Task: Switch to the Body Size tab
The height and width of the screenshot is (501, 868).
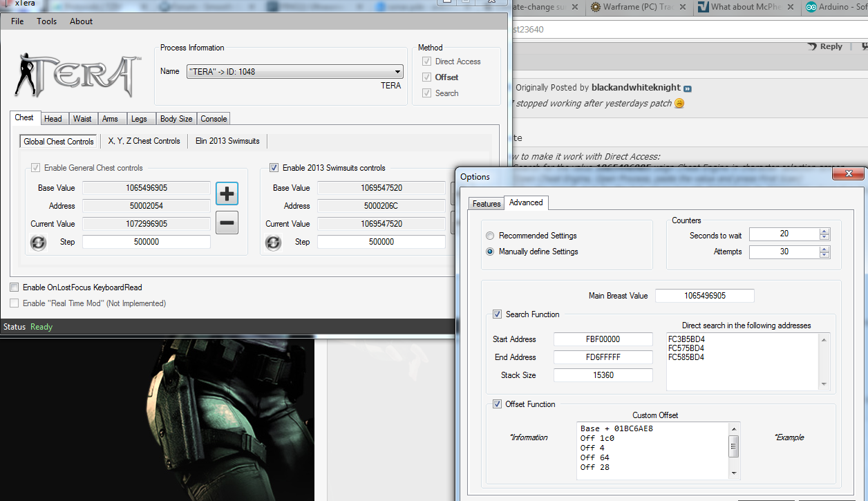Action: coord(176,119)
